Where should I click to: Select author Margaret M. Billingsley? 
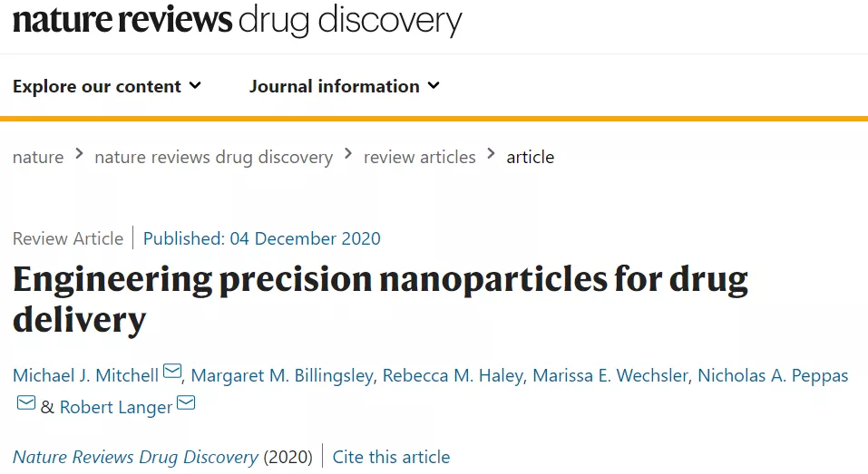pyautogui.click(x=282, y=375)
